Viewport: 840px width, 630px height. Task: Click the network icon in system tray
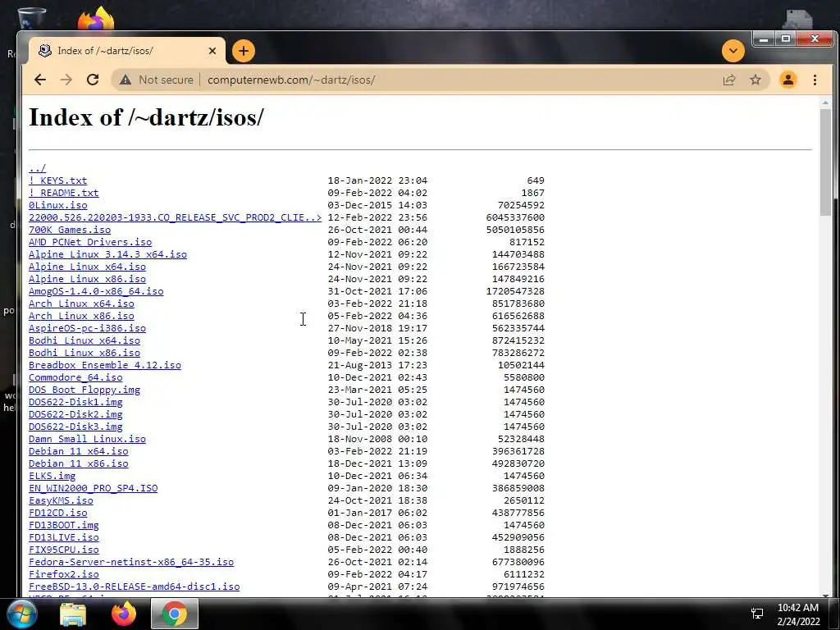click(x=757, y=614)
